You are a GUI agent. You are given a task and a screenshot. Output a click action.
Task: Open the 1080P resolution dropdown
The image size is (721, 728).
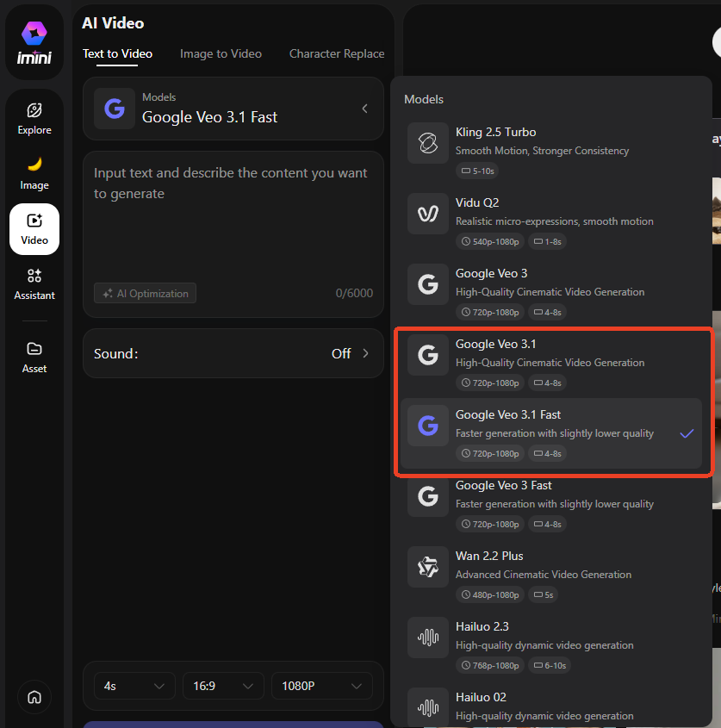(321, 686)
